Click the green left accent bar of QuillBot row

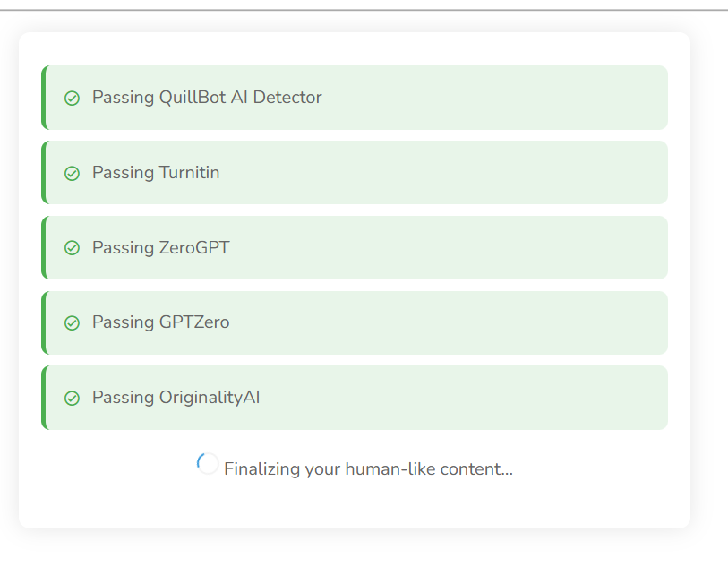43,98
